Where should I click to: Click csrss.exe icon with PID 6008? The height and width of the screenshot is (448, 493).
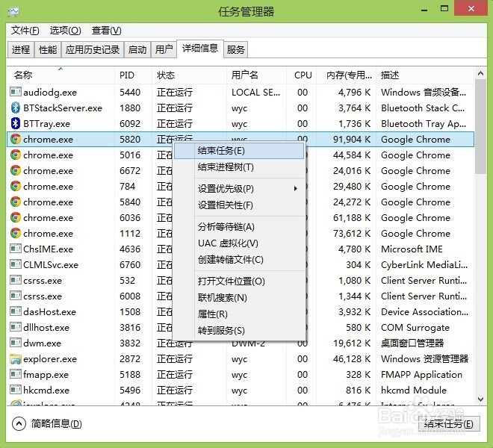[x=16, y=296]
